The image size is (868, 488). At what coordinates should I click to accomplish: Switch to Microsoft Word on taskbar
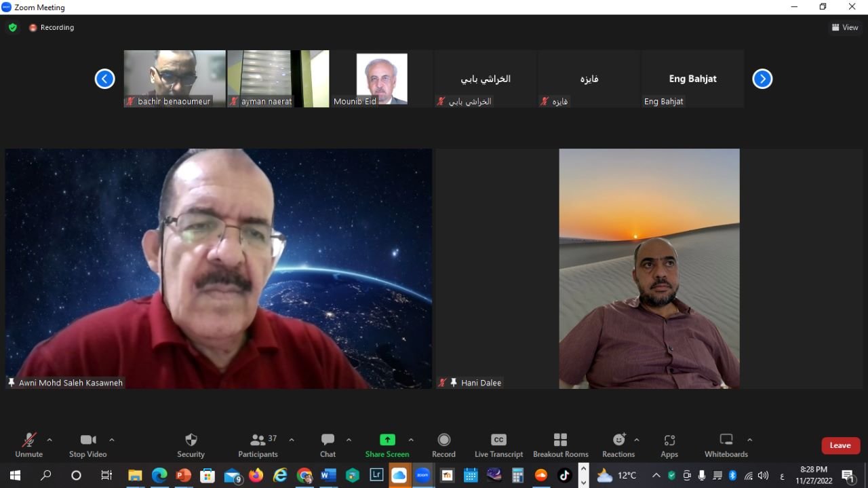tap(328, 476)
